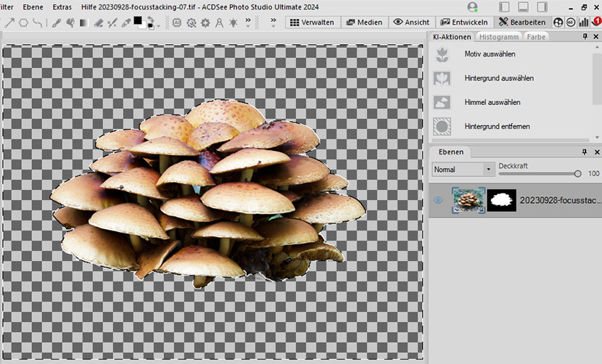Click the Motiv auswählen icon

tap(442, 54)
